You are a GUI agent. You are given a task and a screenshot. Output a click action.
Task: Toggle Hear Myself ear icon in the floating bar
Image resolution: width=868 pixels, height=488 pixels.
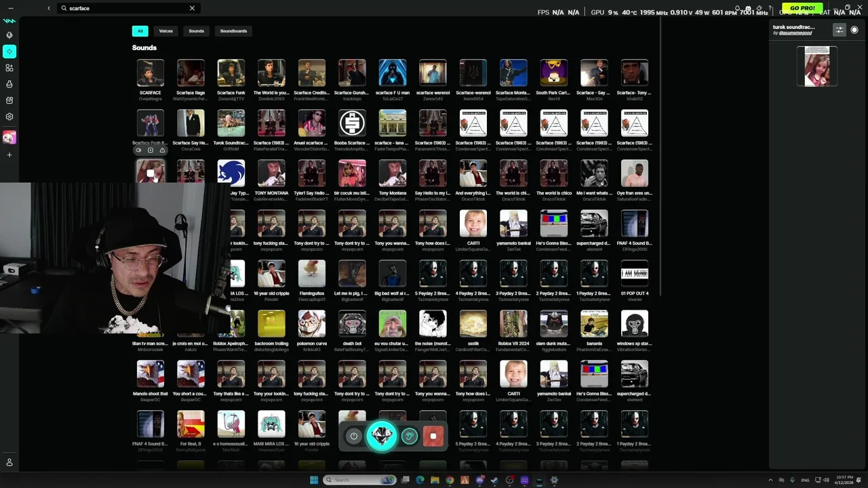coord(409,436)
